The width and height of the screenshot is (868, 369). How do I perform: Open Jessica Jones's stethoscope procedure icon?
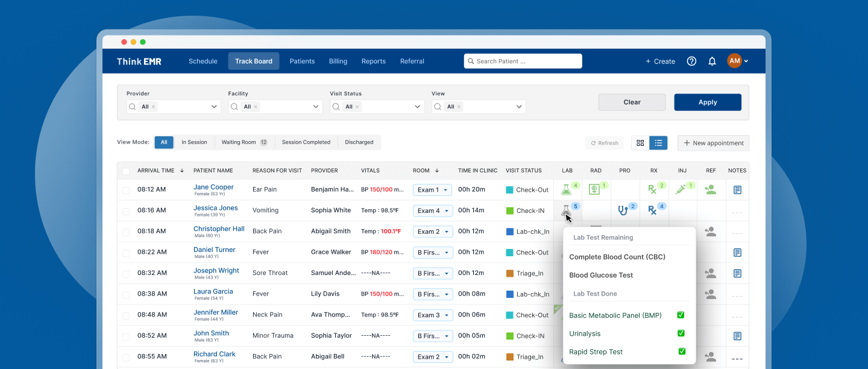(623, 210)
